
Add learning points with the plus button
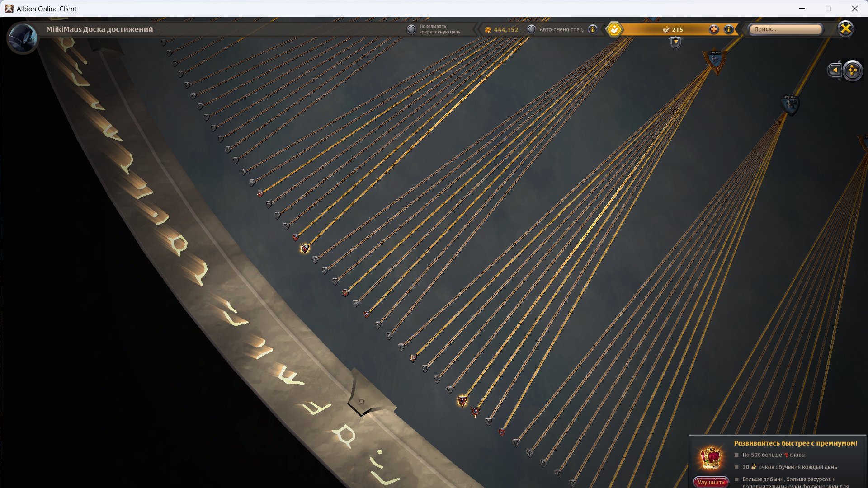pyautogui.click(x=714, y=29)
